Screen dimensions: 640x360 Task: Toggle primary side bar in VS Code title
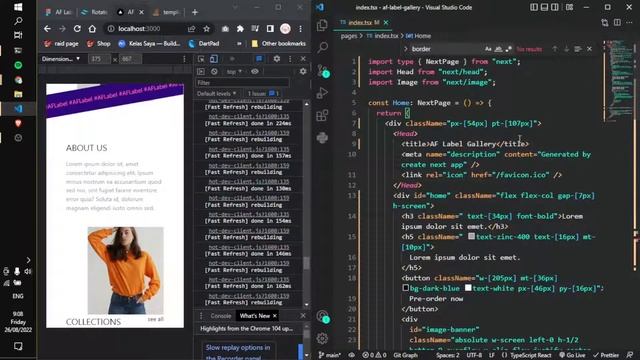(534, 7)
